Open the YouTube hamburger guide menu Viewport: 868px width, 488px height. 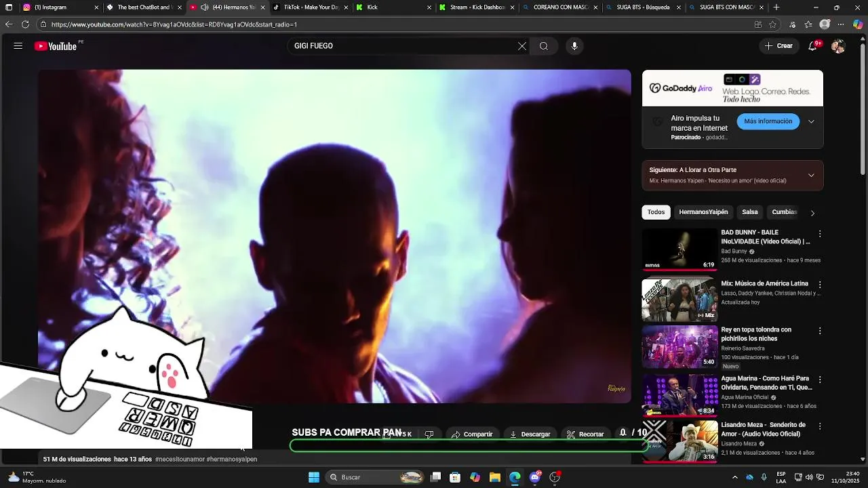pos(18,46)
